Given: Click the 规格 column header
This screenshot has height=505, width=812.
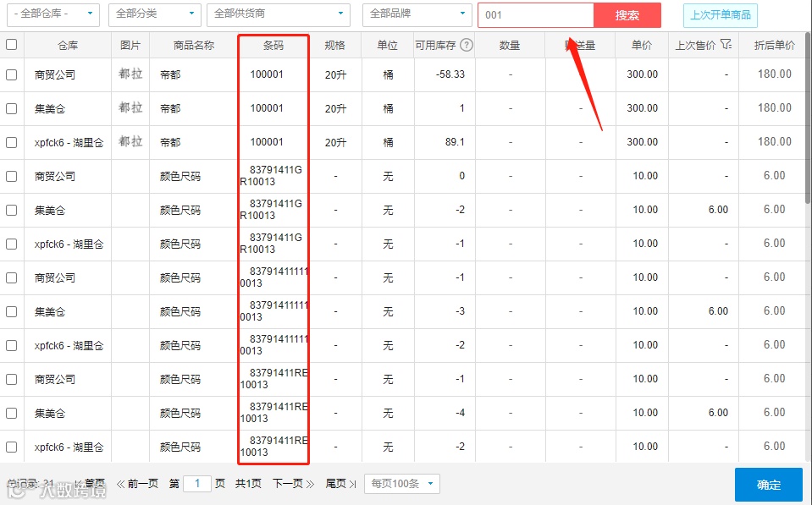Looking at the screenshot, I should pyautogui.click(x=335, y=46).
